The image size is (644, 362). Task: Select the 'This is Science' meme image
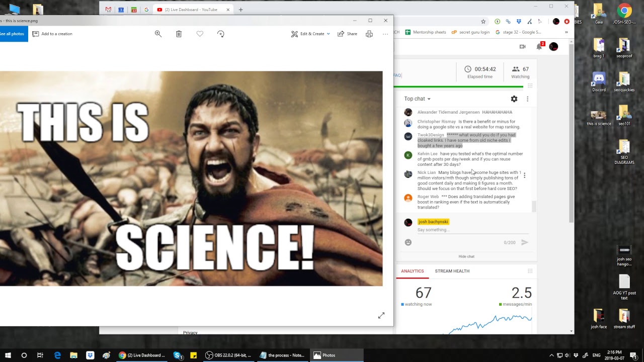click(191, 178)
